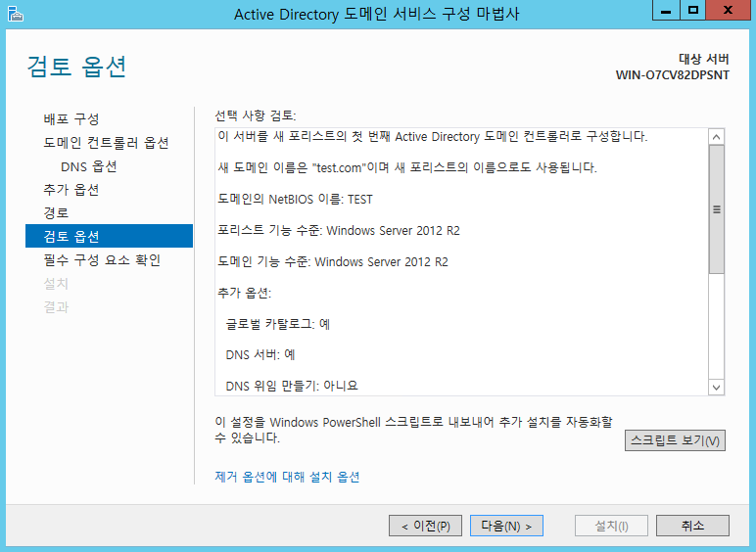
Task: Proceed with the 다음(N) > button
Action: [506, 526]
